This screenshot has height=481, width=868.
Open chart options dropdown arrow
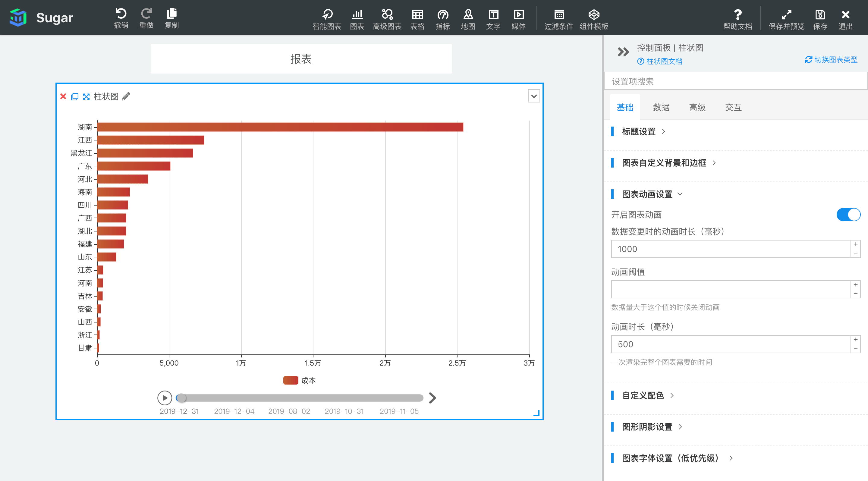[x=534, y=96]
